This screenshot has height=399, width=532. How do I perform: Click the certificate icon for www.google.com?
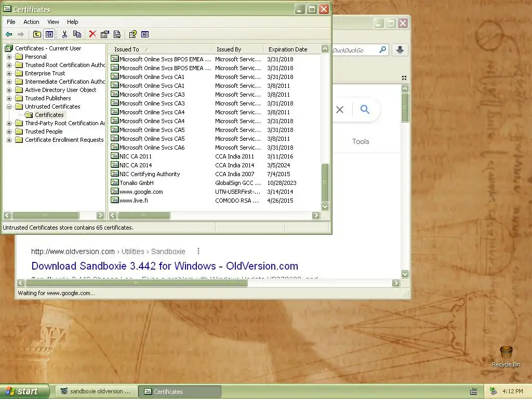click(x=115, y=191)
